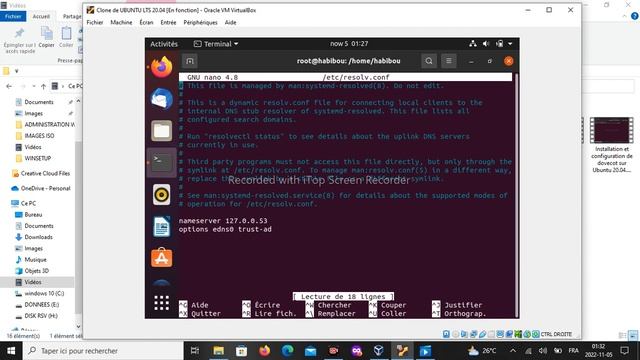The image size is (640, 360).
Task: Click the Windows Start button
Action: (11, 351)
